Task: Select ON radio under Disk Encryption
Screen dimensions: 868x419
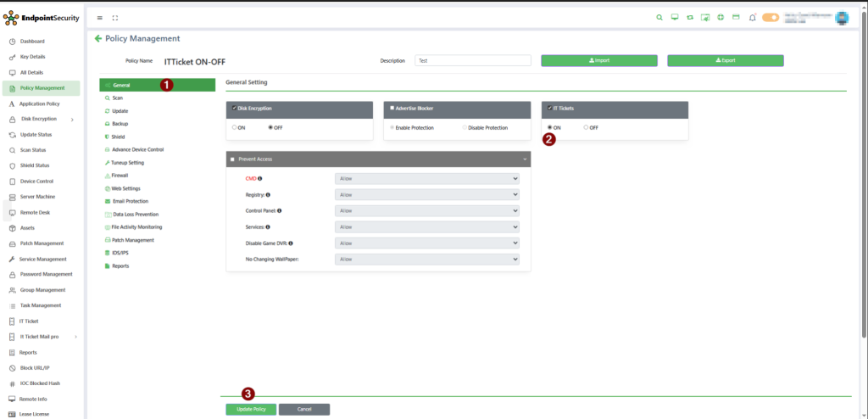Action: (234, 127)
